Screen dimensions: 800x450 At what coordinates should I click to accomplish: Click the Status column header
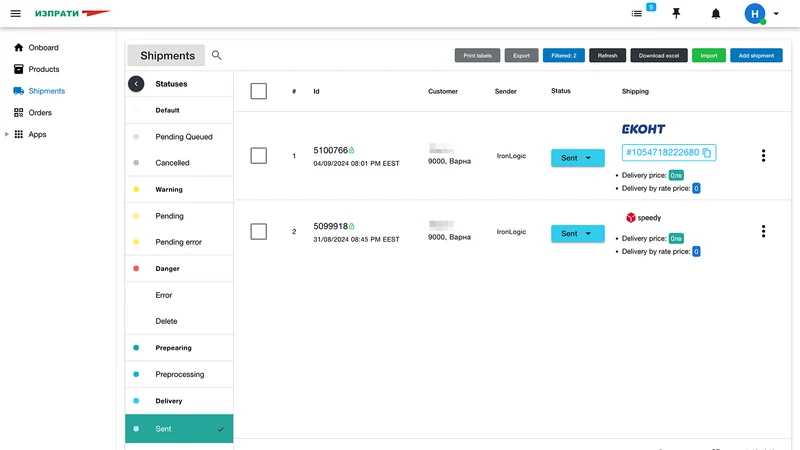(x=561, y=91)
